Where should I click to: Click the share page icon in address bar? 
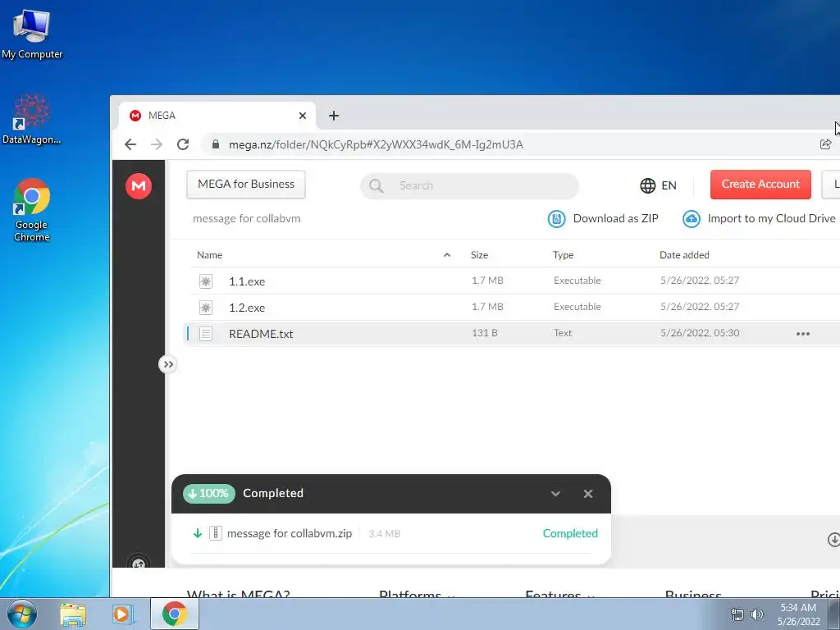click(x=825, y=144)
